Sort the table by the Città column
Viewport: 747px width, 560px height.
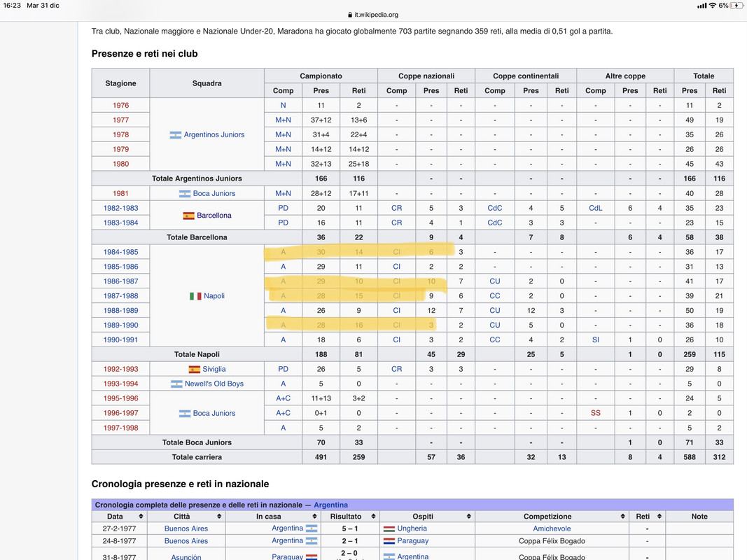(x=219, y=517)
